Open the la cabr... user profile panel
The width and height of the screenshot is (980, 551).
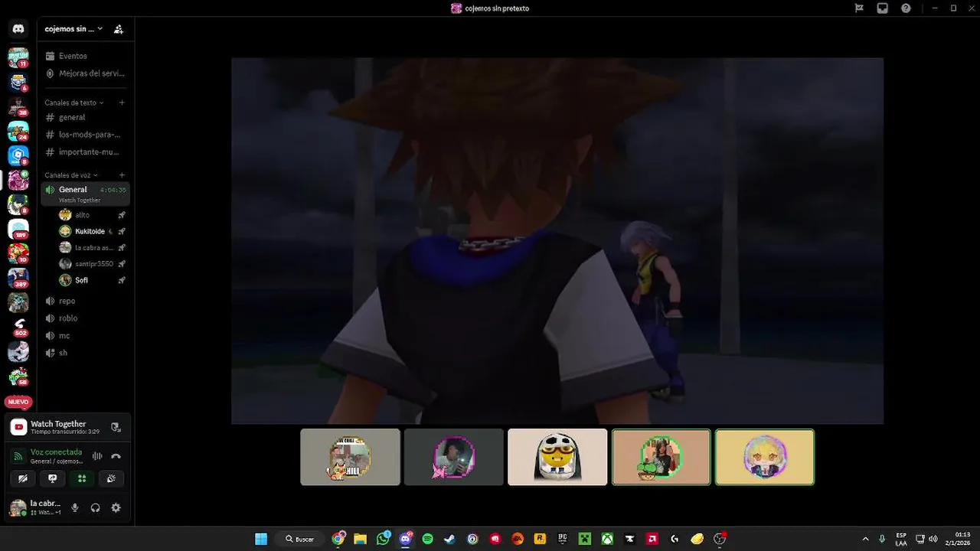(36, 507)
